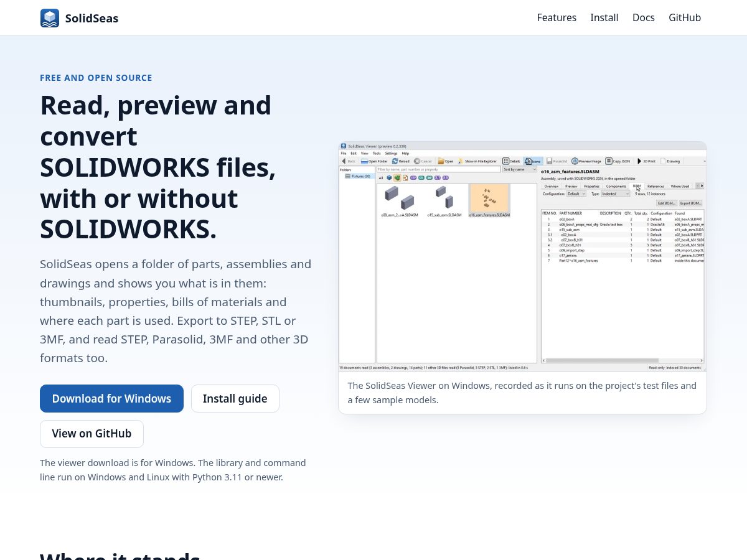Open the Help menu in viewer
Screen dimensions: 747x560
pos(405,153)
